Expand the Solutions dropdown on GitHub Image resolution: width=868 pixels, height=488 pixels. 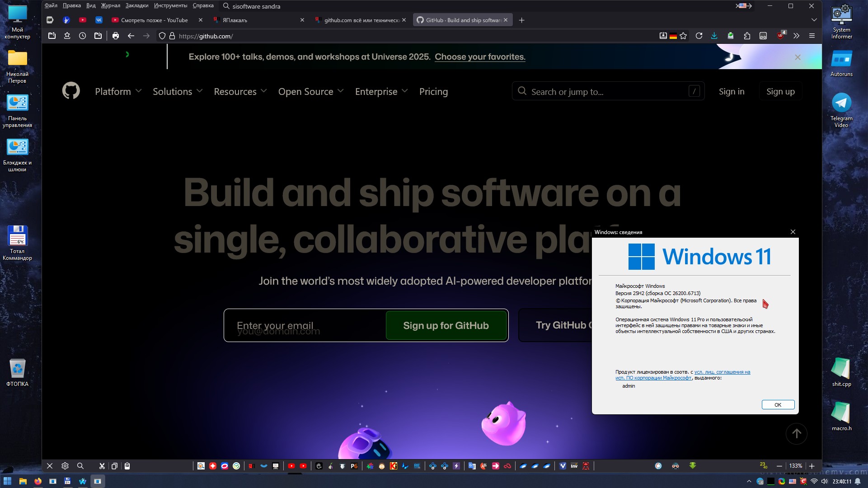tap(178, 91)
